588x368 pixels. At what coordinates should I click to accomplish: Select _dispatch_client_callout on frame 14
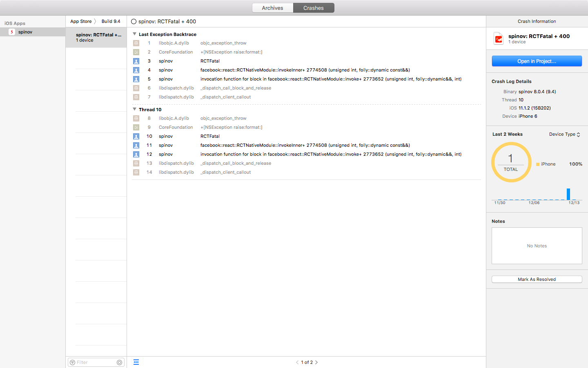[x=225, y=172]
